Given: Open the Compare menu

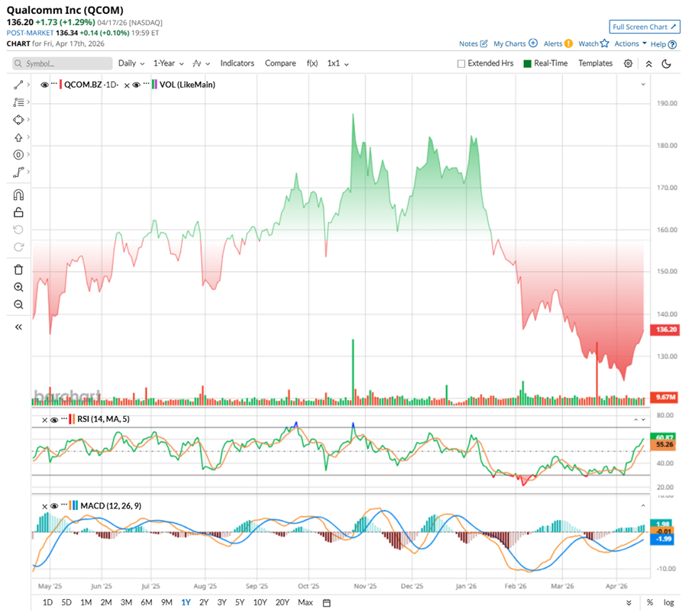Looking at the screenshot, I should point(280,63).
